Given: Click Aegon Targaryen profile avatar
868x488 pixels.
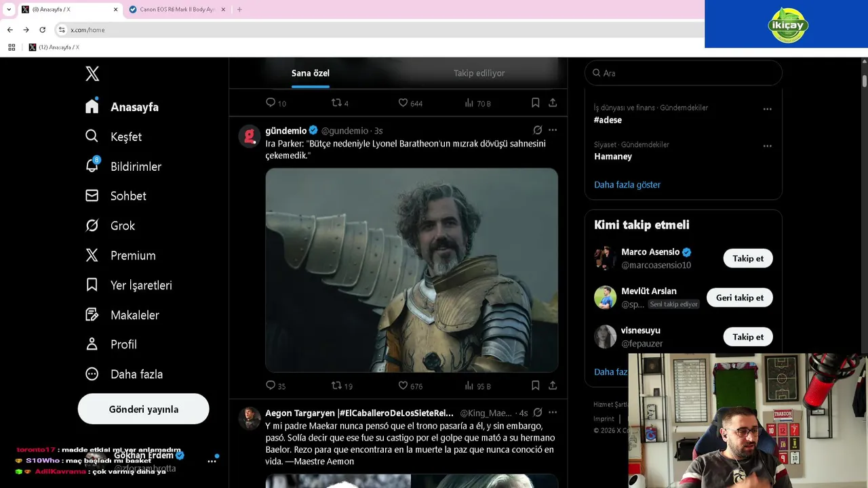Looking at the screenshot, I should 250,418.
